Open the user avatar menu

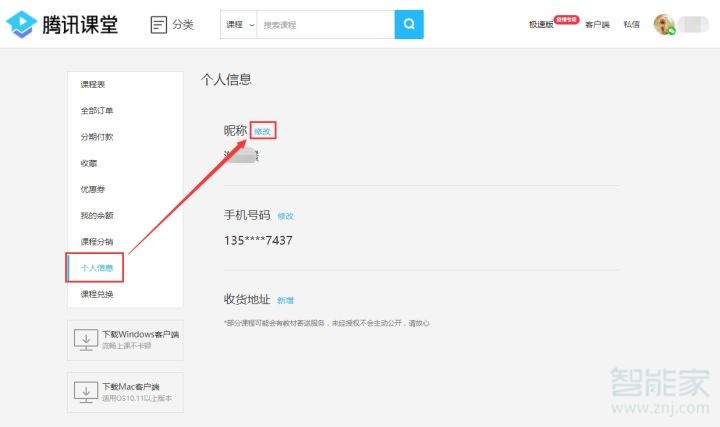click(x=664, y=24)
